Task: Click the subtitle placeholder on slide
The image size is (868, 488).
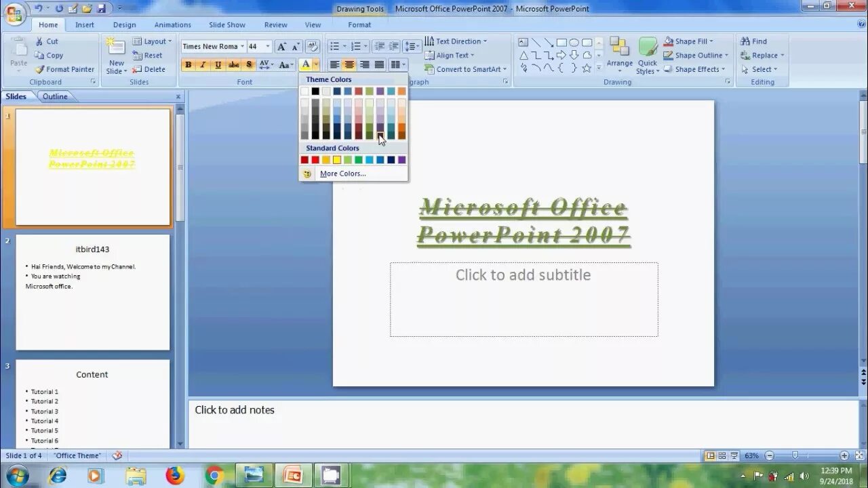Action: tap(524, 299)
